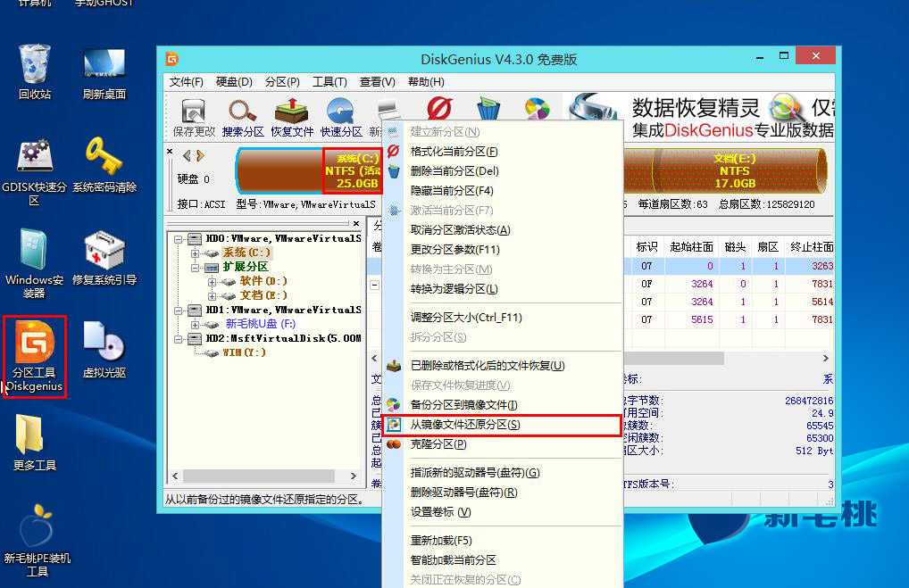Image resolution: width=909 pixels, height=588 pixels.
Task: Click the red format icon in the toolbar
Action: 438,108
